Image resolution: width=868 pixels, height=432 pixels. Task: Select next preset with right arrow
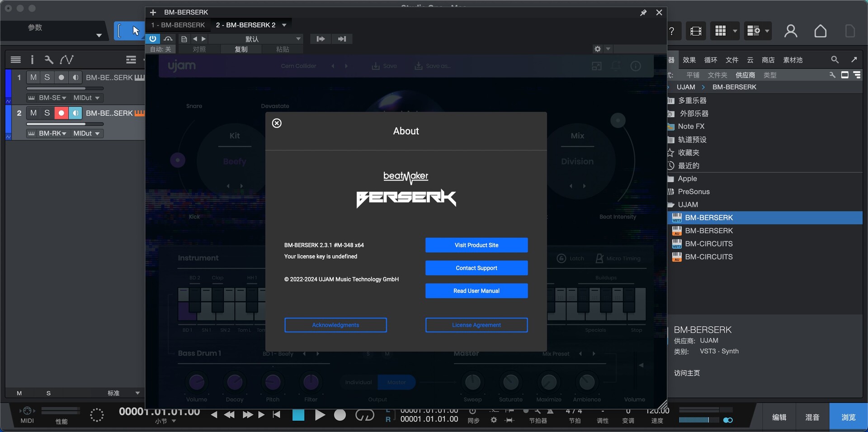click(203, 39)
